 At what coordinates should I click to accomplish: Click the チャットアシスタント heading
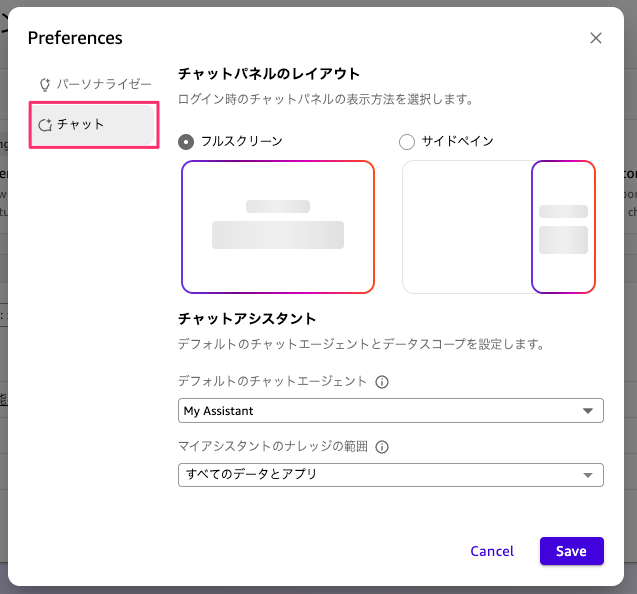247,319
